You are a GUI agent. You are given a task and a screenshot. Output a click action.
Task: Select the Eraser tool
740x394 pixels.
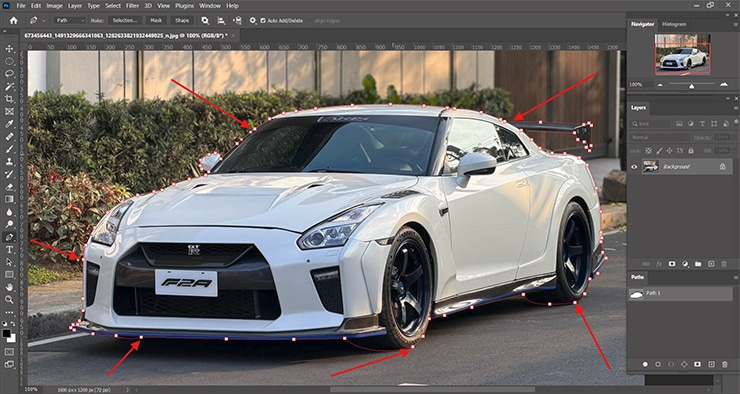point(9,186)
